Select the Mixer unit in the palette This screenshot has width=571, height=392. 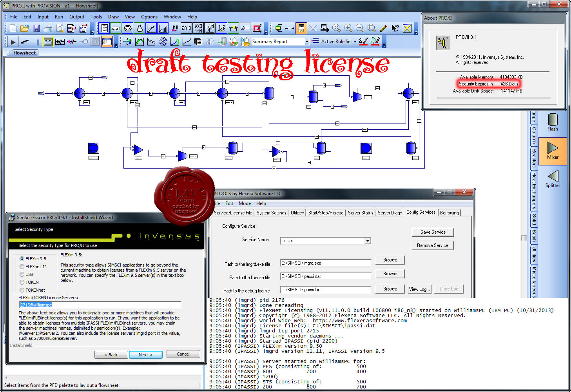(x=553, y=151)
